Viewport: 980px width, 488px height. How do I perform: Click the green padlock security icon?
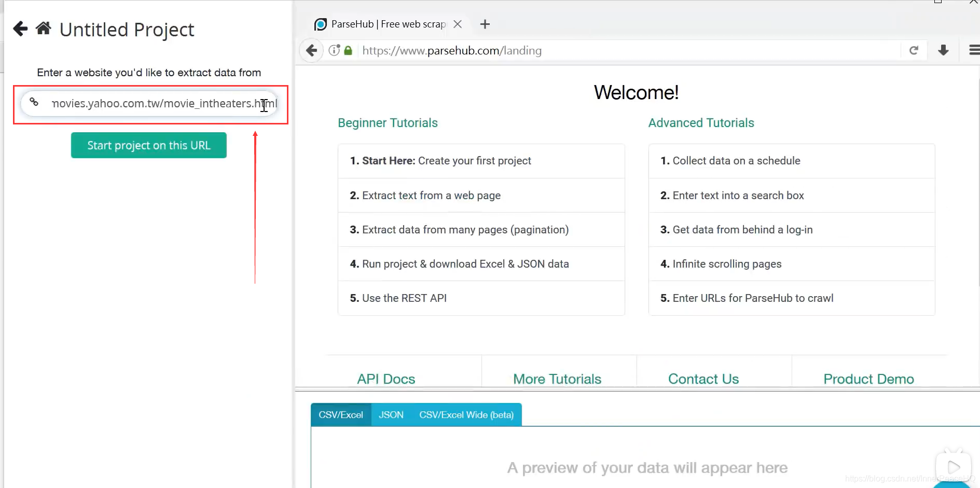click(x=348, y=50)
